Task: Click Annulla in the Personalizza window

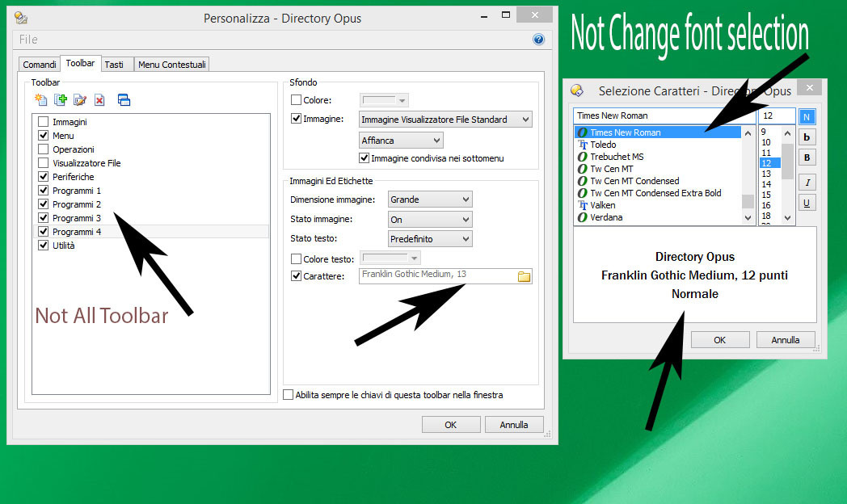Action: click(514, 425)
